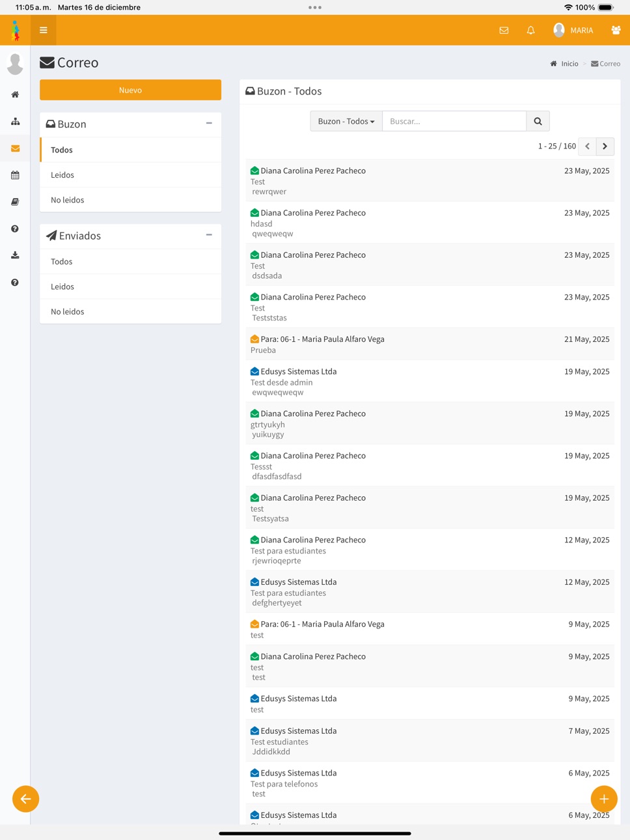Select the mail envelope sidebar icon
Image resolution: width=630 pixels, height=840 pixels.
pyautogui.click(x=15, y=148)
